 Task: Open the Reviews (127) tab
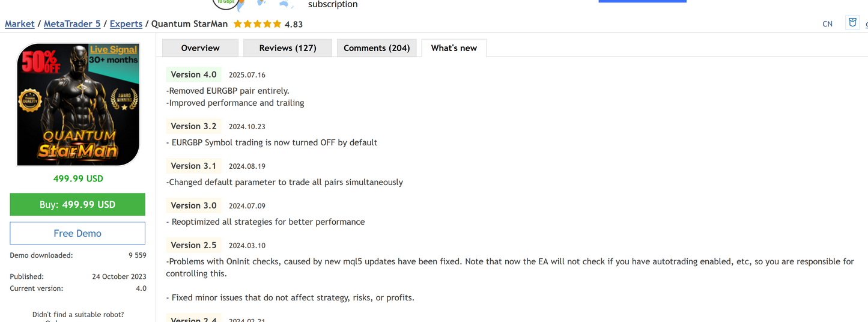pos(288,48)
